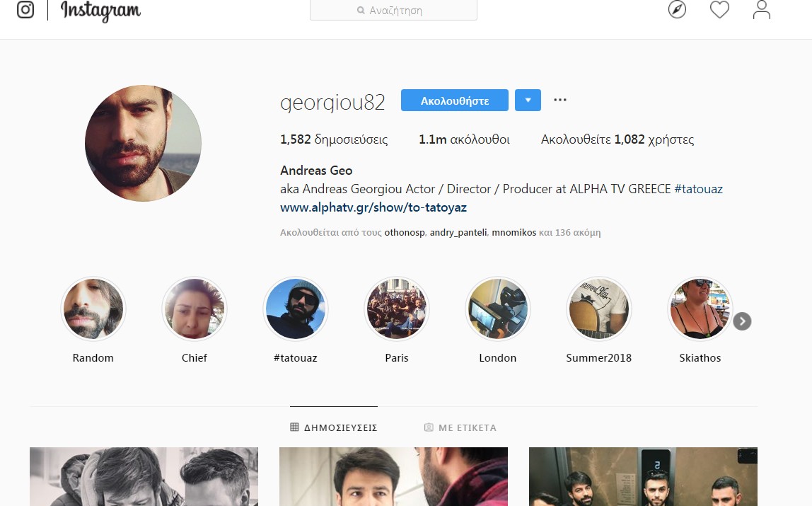812x506 pixels.
Task: Switch to ΜΕ ΕΤΙΚΕΤΑ tagged tab
Action: (x=460, y=427)
